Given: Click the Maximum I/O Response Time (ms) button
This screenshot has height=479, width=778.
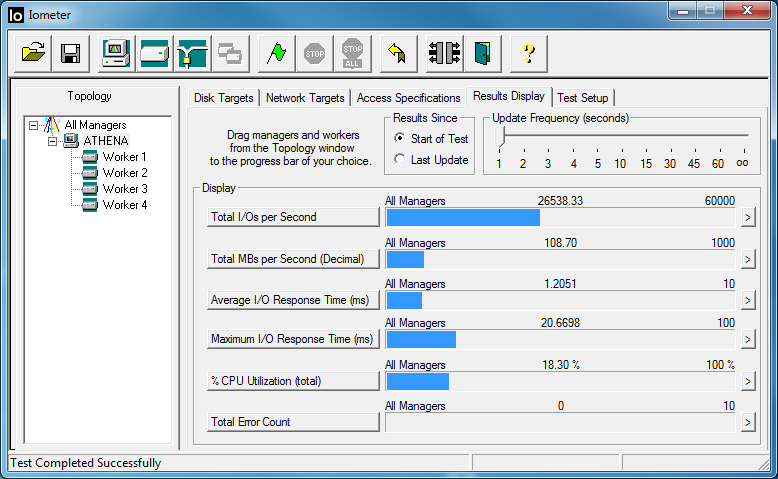Looking at the screenshot, I should (293, 340).
